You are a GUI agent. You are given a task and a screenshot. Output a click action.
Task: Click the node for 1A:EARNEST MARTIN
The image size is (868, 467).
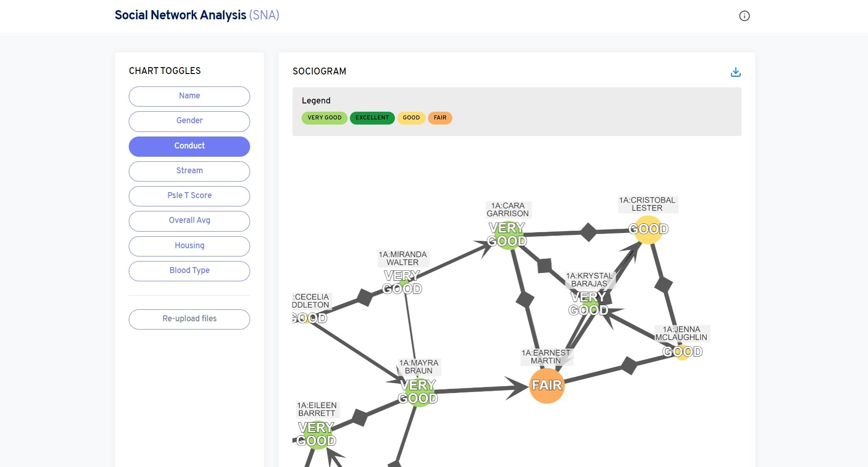547,386
